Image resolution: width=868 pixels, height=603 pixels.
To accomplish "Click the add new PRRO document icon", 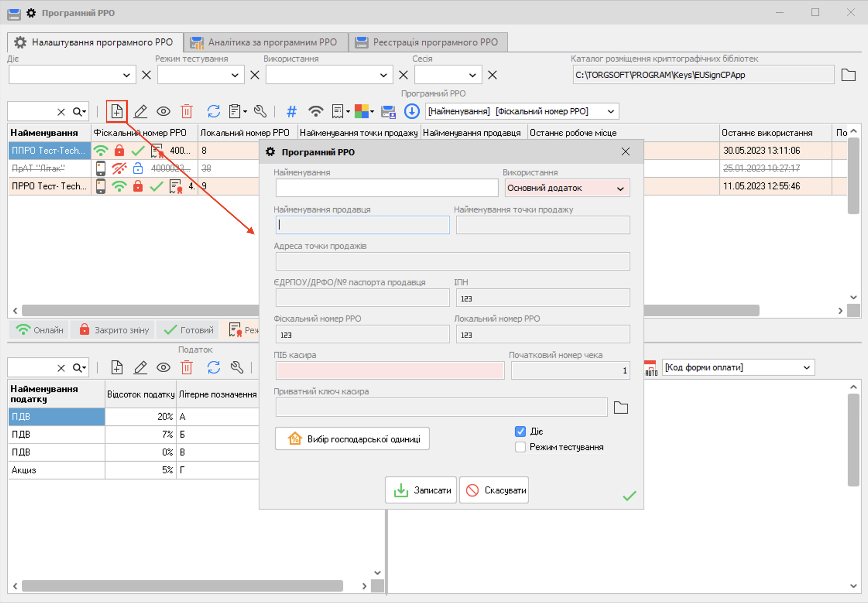I will pos(117,111).
